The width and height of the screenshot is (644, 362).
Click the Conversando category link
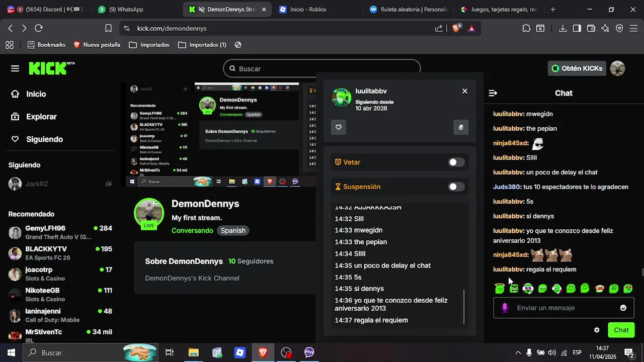point(192,230)
